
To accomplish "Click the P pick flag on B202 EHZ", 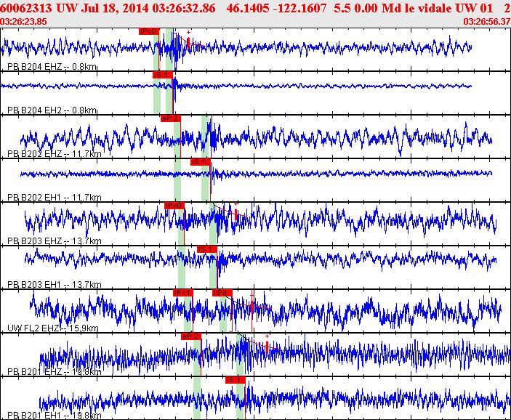I will (170, 118).
